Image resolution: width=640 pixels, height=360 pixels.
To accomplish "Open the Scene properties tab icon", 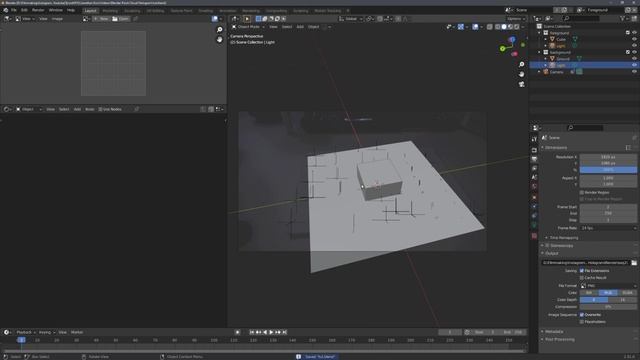I will (x=534, y=177).
